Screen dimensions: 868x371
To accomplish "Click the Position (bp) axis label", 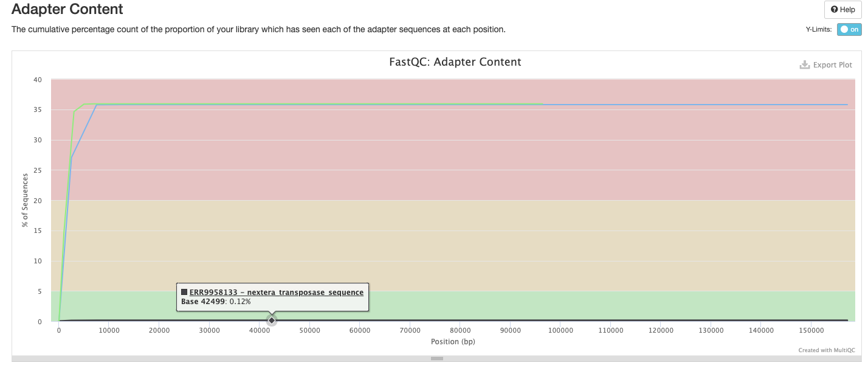I will tap(453, 341).
